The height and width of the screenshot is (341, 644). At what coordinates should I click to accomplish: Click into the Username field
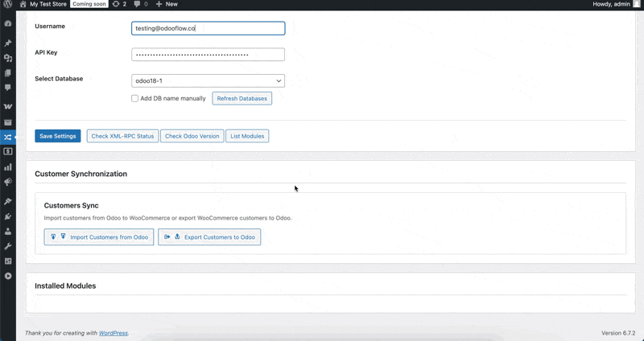point(208,28)
